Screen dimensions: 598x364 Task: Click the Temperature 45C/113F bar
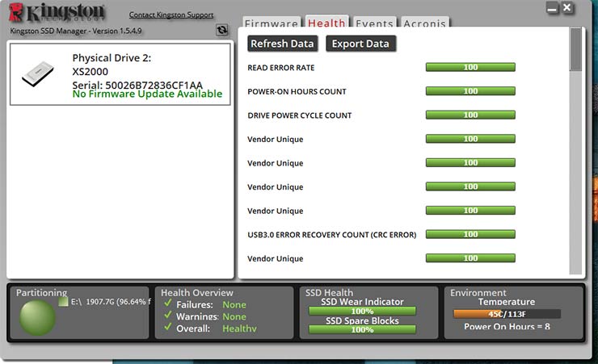tap(507, 315)
